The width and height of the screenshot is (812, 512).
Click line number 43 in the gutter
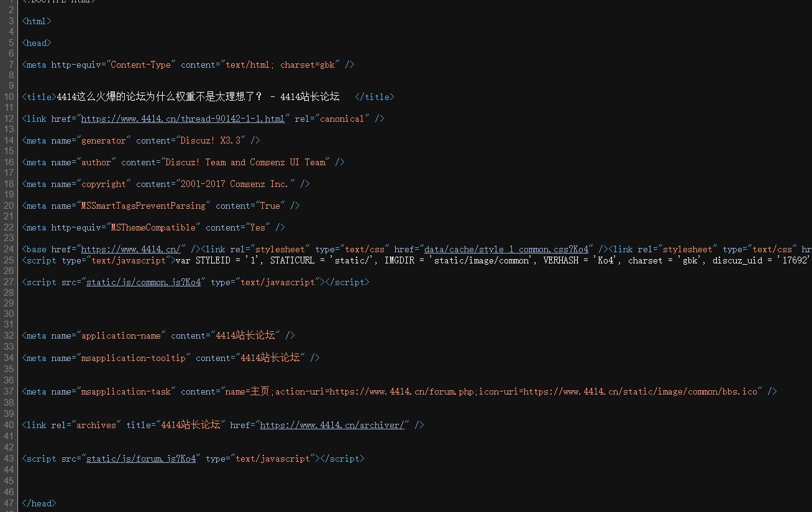point(9,459)
